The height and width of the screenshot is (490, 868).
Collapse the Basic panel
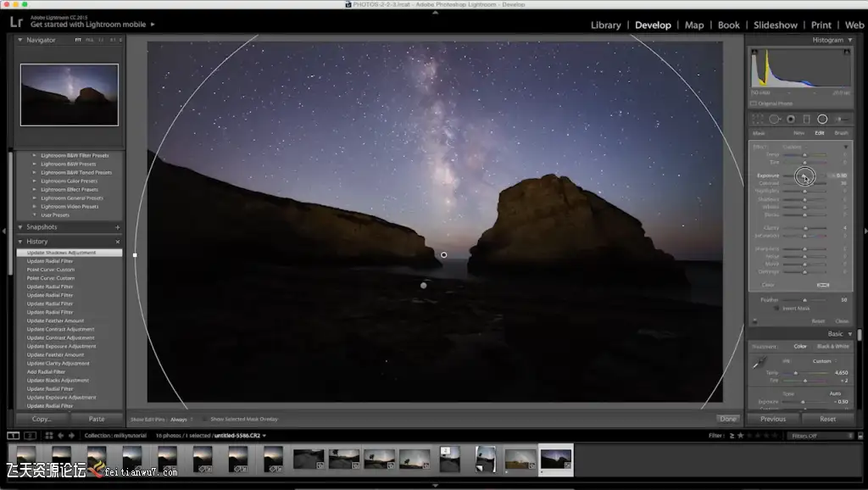[850, 334]
